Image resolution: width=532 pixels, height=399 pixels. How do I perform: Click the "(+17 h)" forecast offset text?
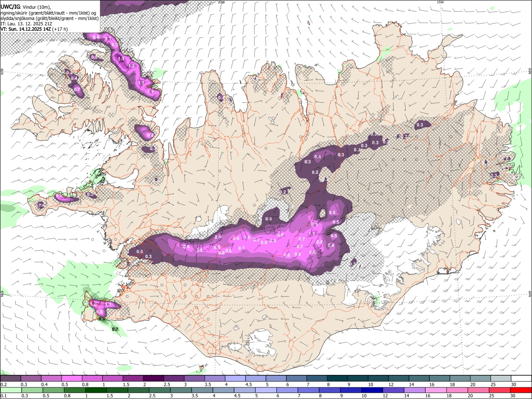coord(60,29)
